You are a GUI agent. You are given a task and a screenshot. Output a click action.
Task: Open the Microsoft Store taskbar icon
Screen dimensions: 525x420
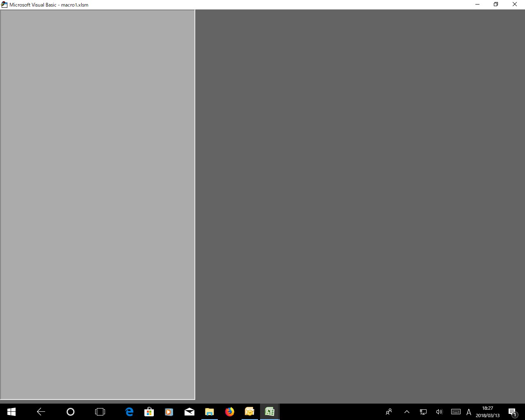pos(149,412)
